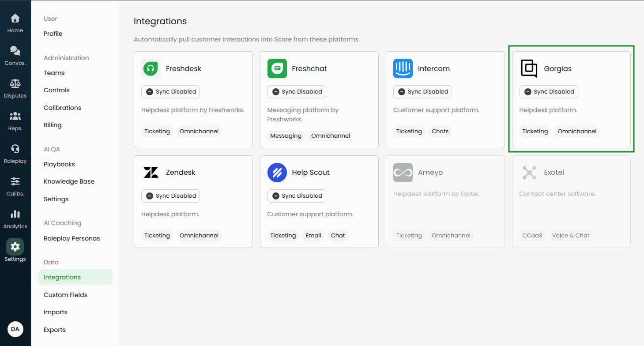This screenshot has height=346, width=644.
Task: Click Freshchat's Sync Disabled badge
Action: click(297, 92)
